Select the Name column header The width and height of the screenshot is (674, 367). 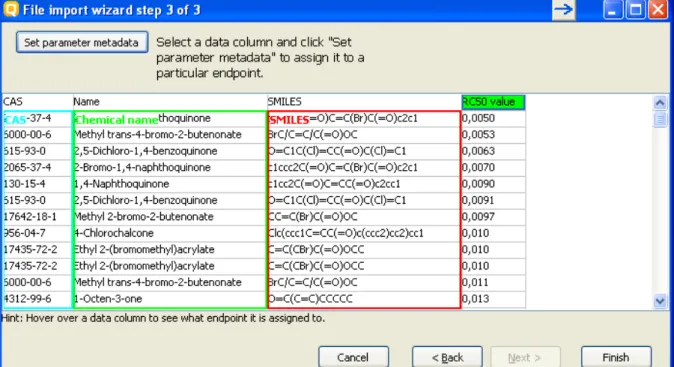(x=170, y=102)
